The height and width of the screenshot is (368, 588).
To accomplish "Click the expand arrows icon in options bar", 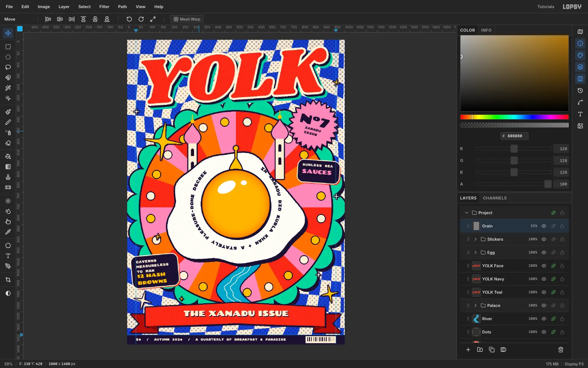I will point(153,19).
